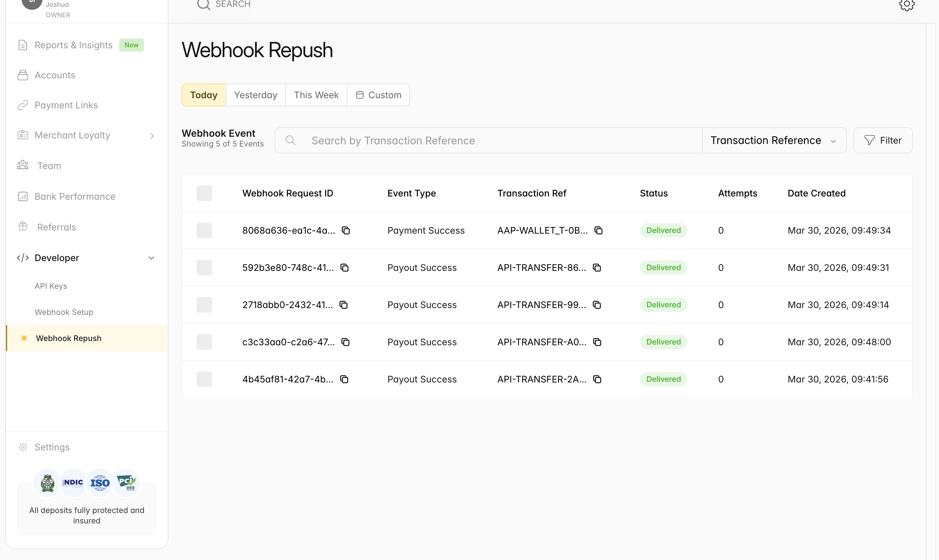Toggle the select-all checkbox in table header
Screen dimensions: 939x560
pyautogui.click(x=204, y=193)
